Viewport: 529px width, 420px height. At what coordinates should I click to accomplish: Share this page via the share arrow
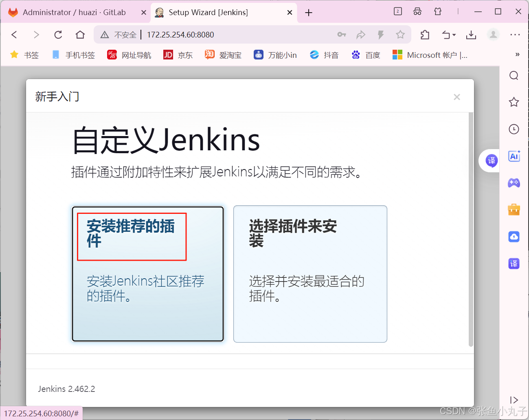point(361,35)
